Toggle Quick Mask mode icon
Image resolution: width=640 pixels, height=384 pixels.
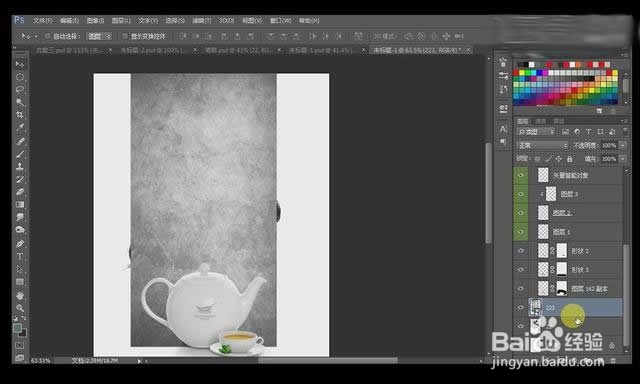(20, 345)
